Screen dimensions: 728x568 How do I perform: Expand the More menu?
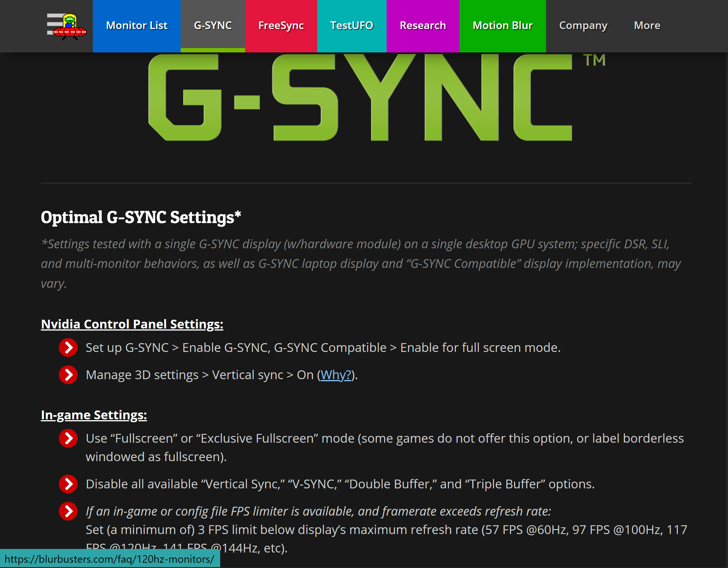[647, 26]
